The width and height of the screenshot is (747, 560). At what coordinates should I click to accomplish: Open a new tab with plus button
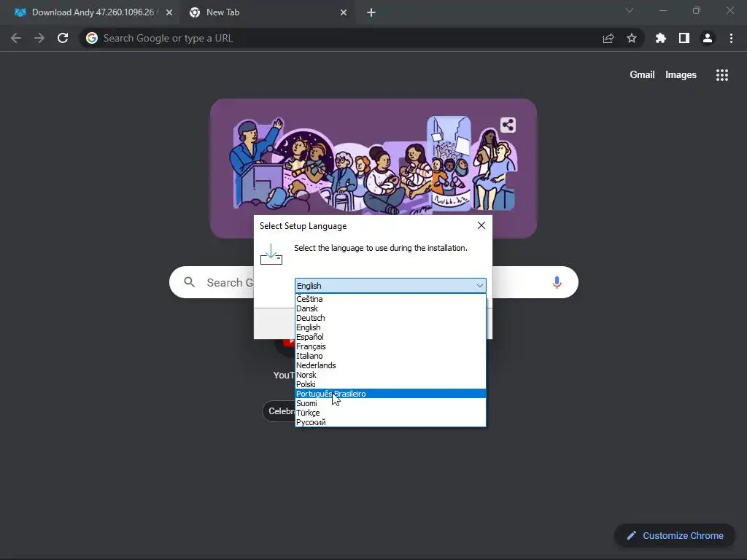[371, 12]
